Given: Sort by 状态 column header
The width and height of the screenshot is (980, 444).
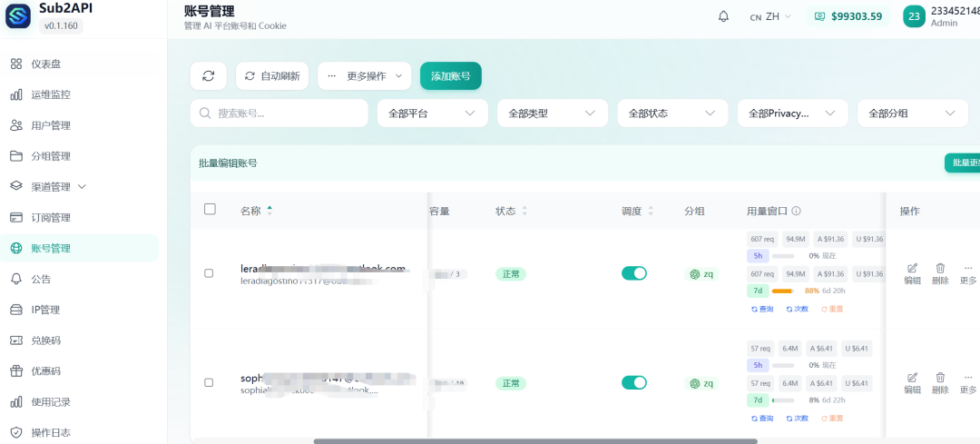Looking at the screenshot, I should [511, 212].
